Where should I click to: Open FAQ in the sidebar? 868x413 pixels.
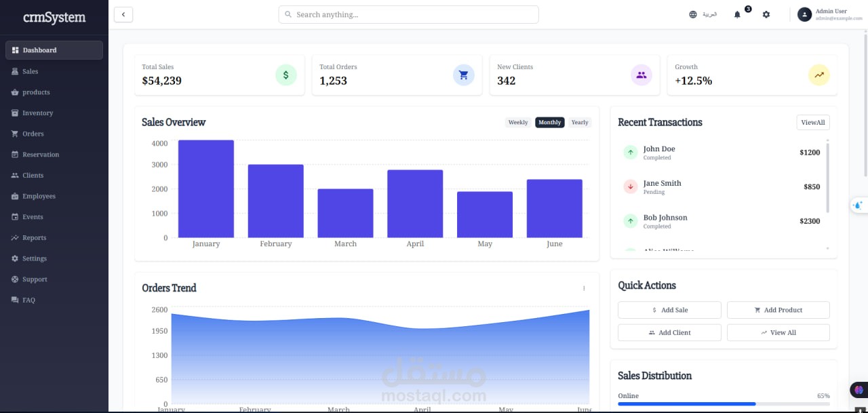click(54, 300)
